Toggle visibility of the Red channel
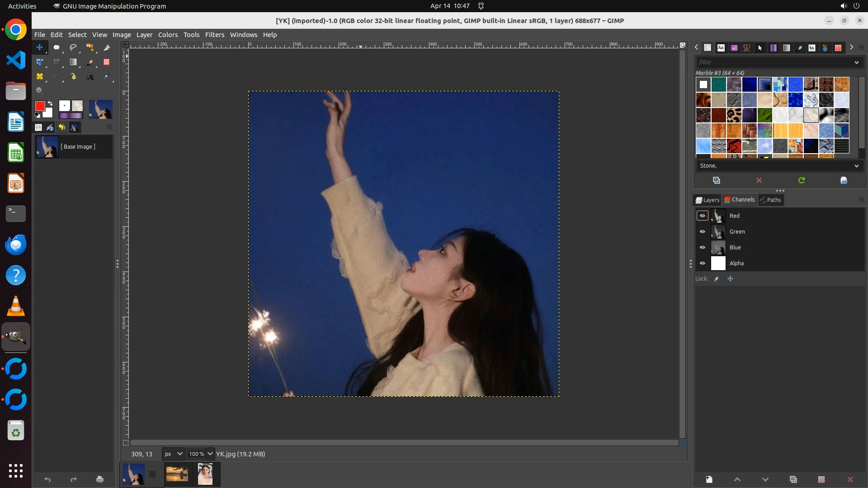This screenshot has width=868, height=488. [702, 216]
